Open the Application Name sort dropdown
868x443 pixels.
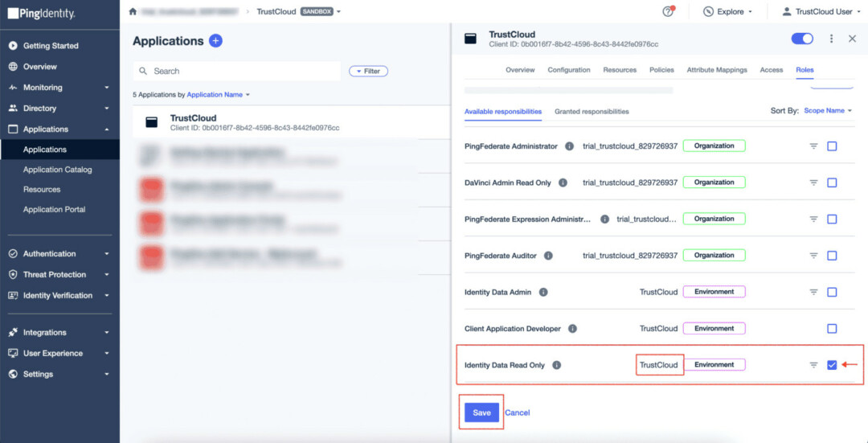coord(219,95)
